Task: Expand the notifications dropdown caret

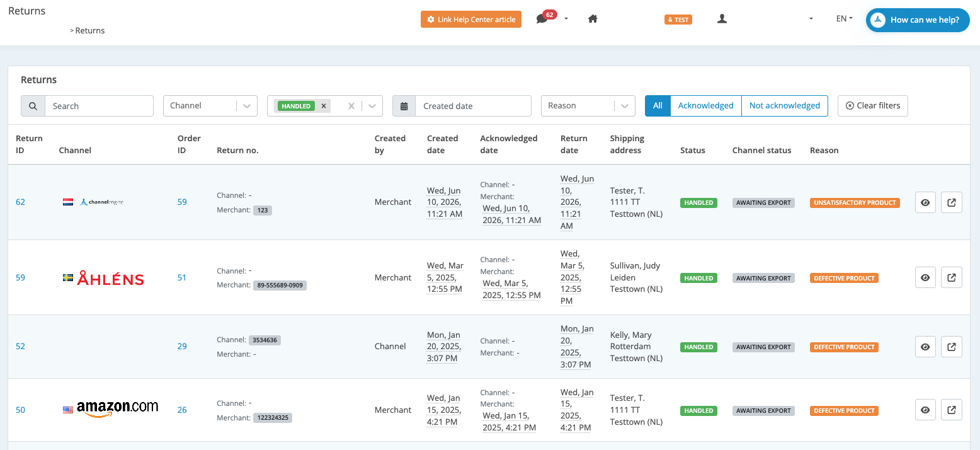Action: 566,19
